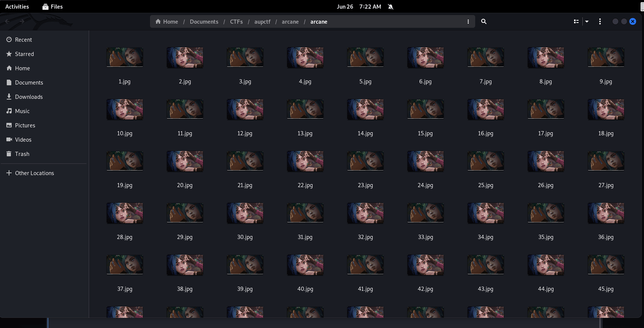Select the 10.jpg thumbnail
The image size is (644, 328).
[x=125, y=109]
